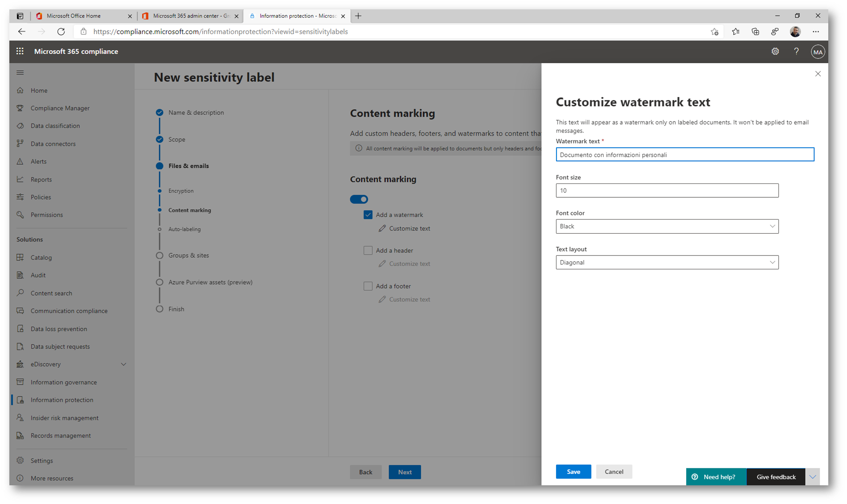Uncheck the Add a watermark checkbox
Screen dimensions: 847x504
[368, 215]
